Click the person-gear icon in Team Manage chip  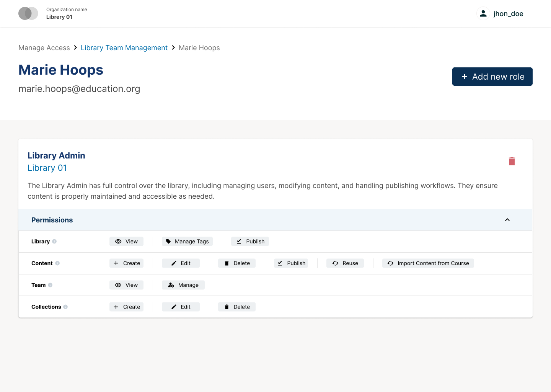tap(171, 285)
